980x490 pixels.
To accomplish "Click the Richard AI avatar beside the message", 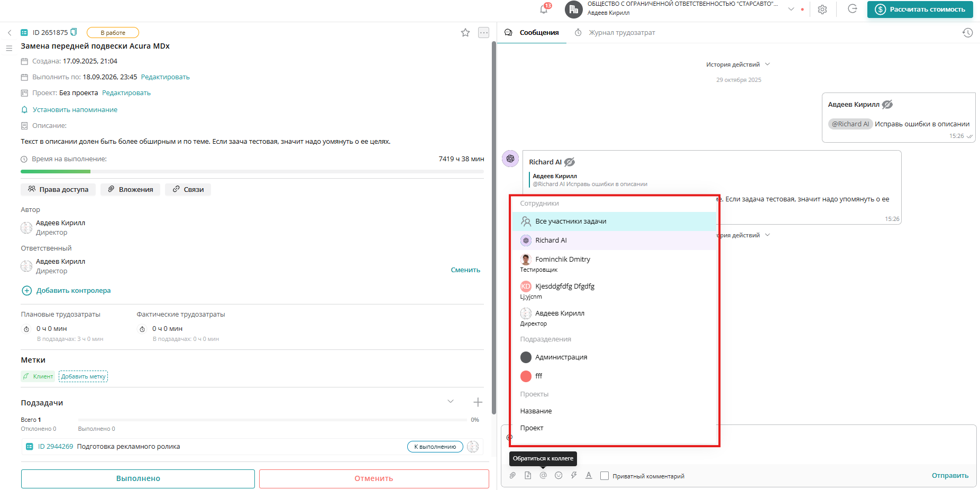I will pyautogui.click(x=510, y=159).
